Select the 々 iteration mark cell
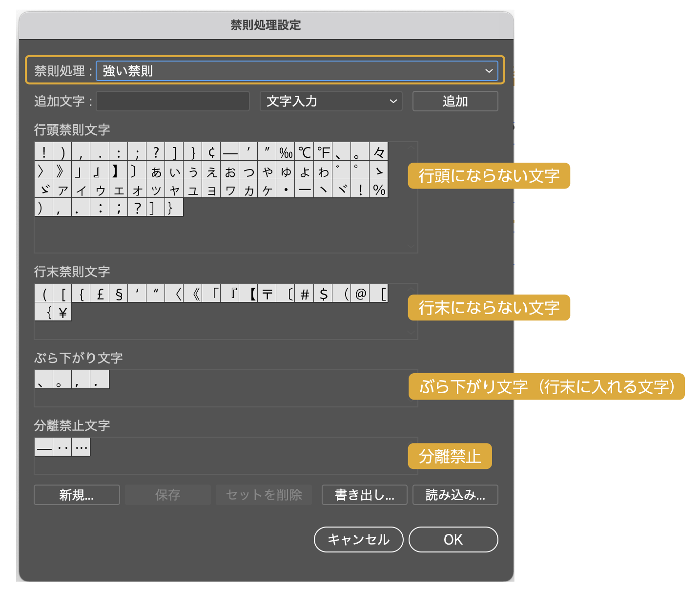700x593 pixels. pyautogui.click(x=379, y=151)
